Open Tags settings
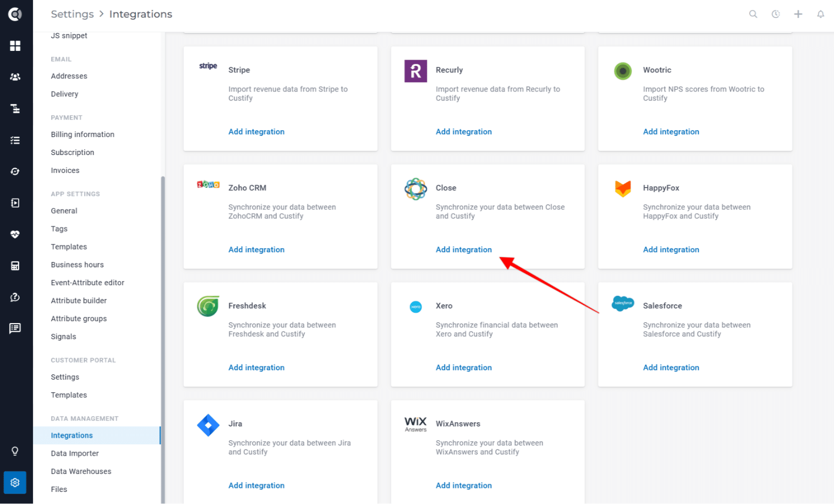834x504 pixels. [x=59, y=229]
